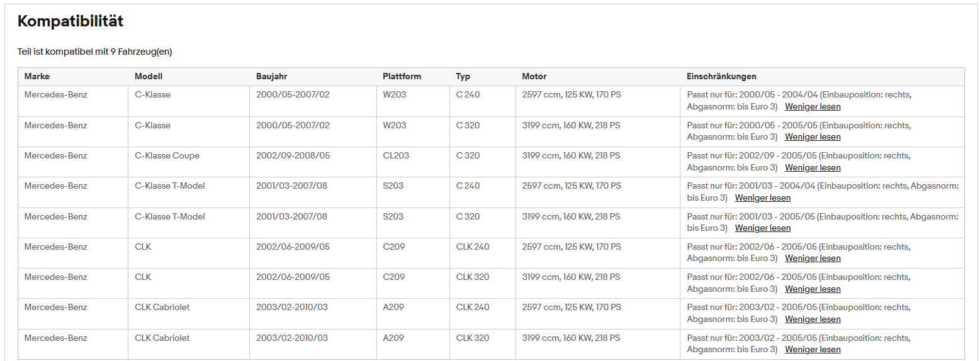Click the 'Kompatibilität' heading

(x=70, y=21)
